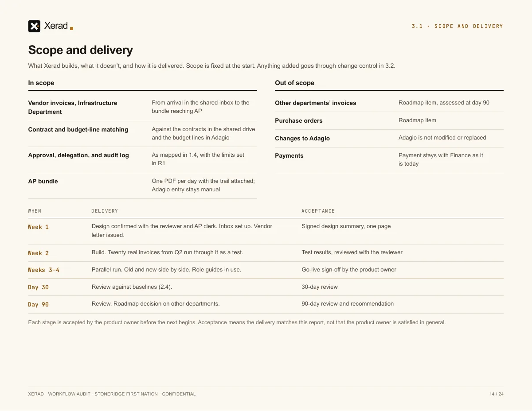Select the Week 1 timeline label
Viewport: 532px width, 411px height.
[38, 227]
